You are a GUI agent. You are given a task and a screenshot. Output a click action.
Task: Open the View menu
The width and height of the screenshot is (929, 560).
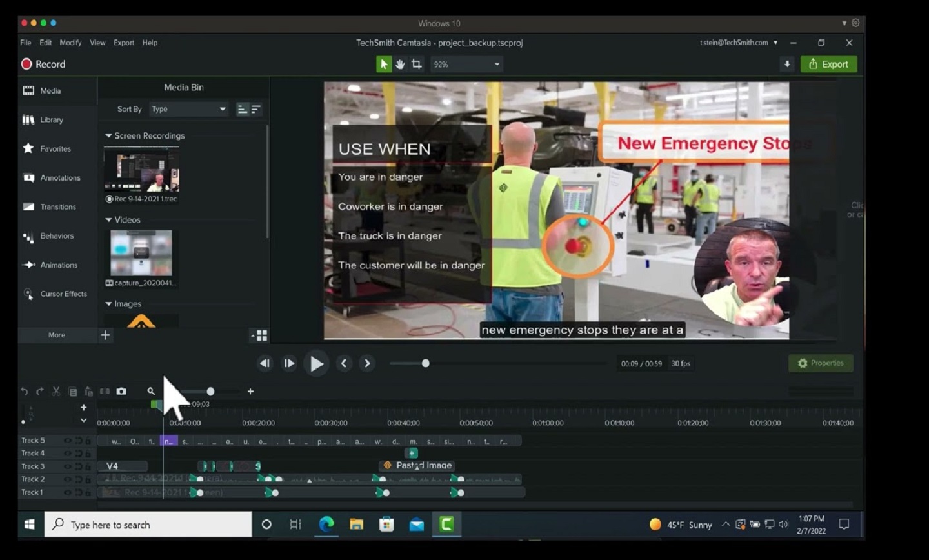(x=97, y=43)
